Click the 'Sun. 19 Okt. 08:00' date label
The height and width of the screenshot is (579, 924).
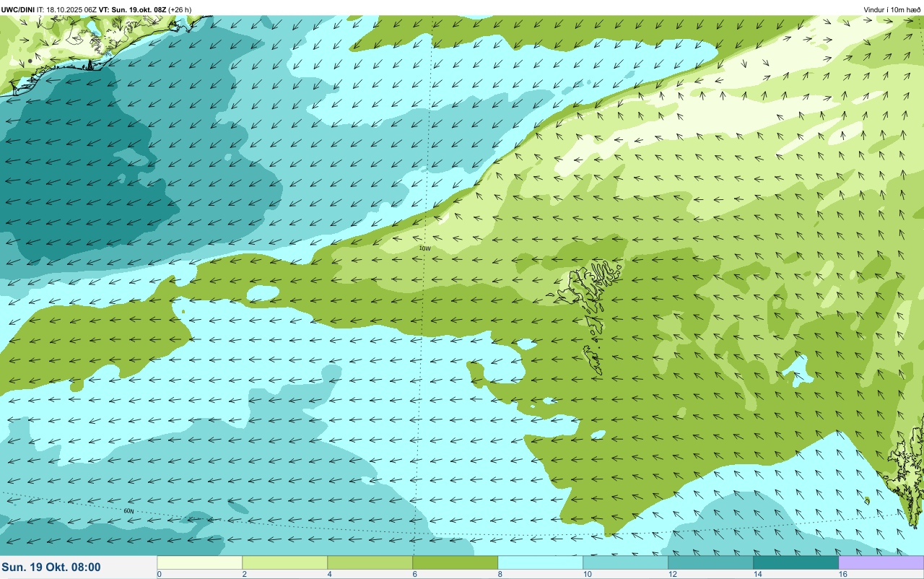[x=51, y=567]
